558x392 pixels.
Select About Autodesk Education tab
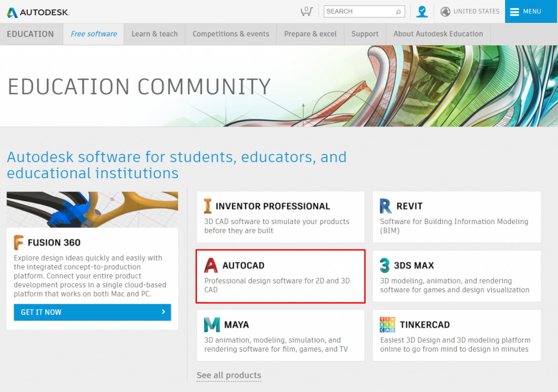(x=438, y=34)
